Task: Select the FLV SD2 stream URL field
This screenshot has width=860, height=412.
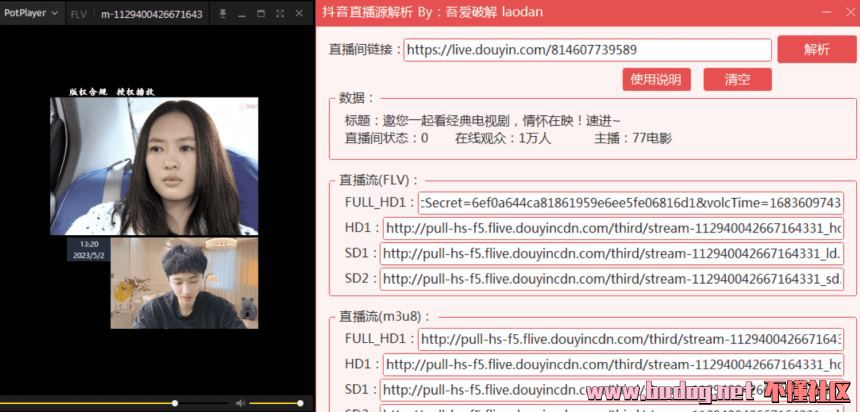Action: click(612, 279)
